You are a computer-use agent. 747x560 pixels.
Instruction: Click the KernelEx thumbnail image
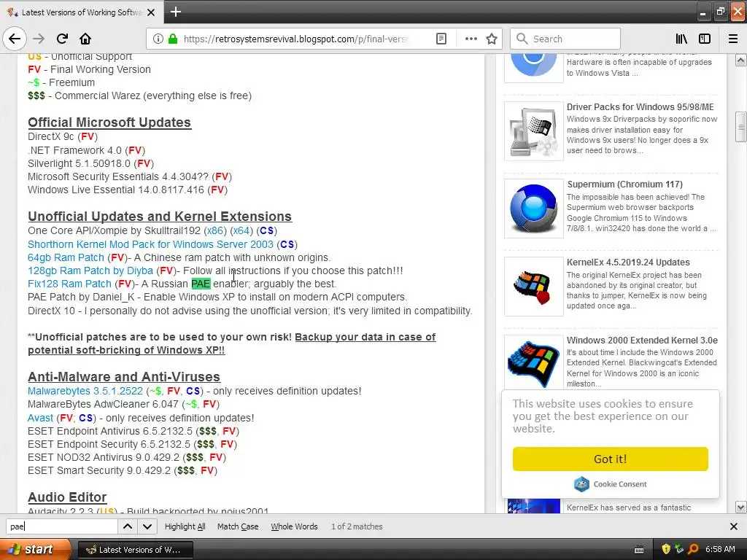tap(533, 286)
